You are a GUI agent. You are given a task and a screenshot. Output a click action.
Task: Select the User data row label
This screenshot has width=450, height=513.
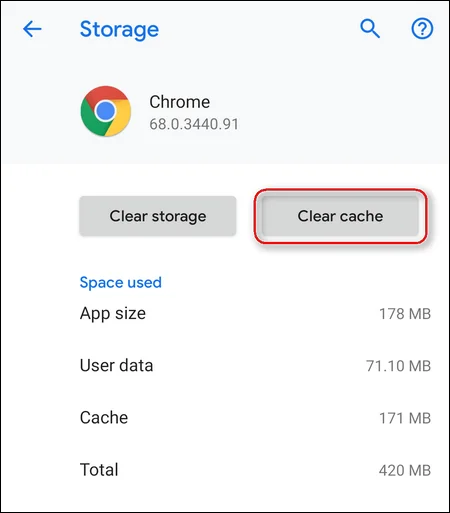(116, 365)
